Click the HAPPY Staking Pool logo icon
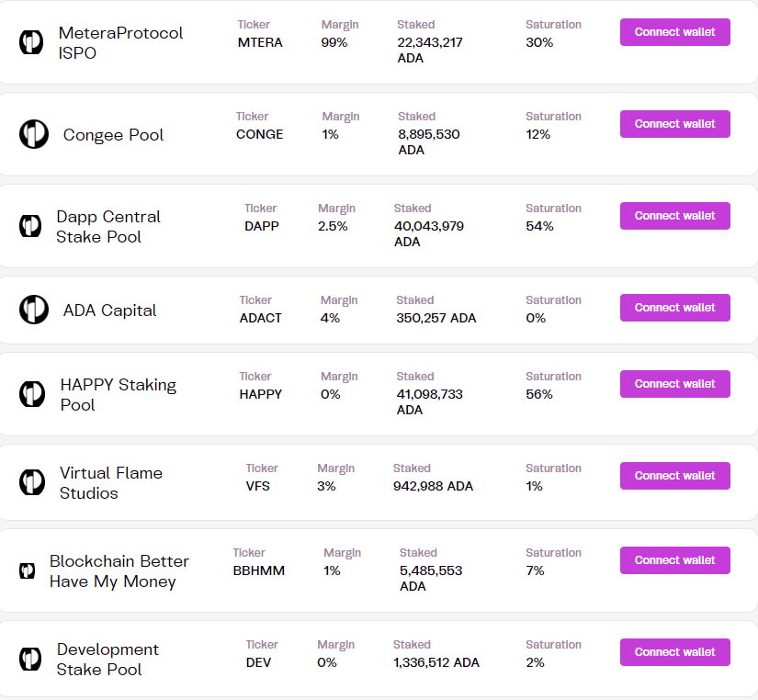Screen dimensions: 758x700 pyautogui.click(x=32, y=394)
